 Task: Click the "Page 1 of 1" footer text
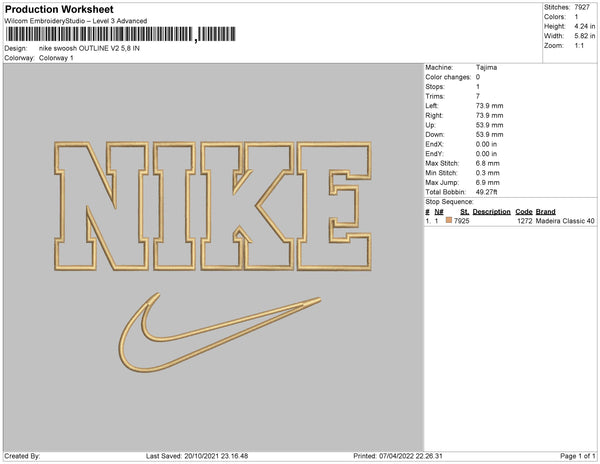pyautogui.click(x=577, y=456)
